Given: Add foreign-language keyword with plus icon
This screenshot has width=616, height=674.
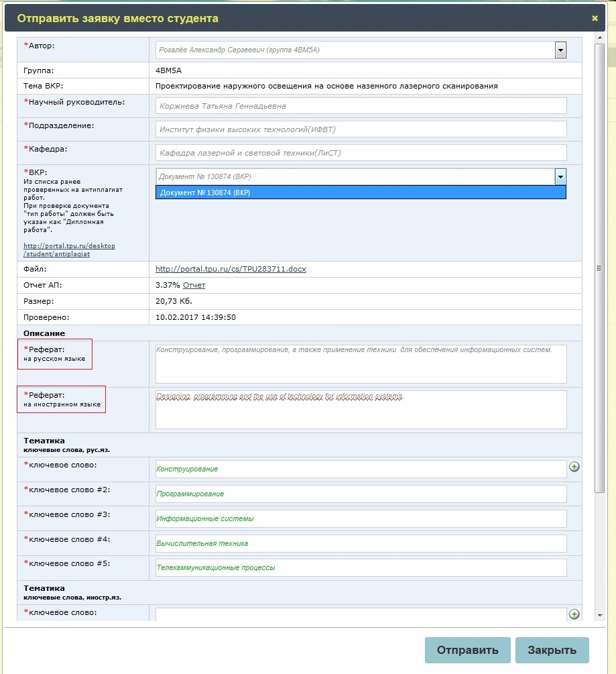Looking at the screenshot, I should [x=574, y=614].
